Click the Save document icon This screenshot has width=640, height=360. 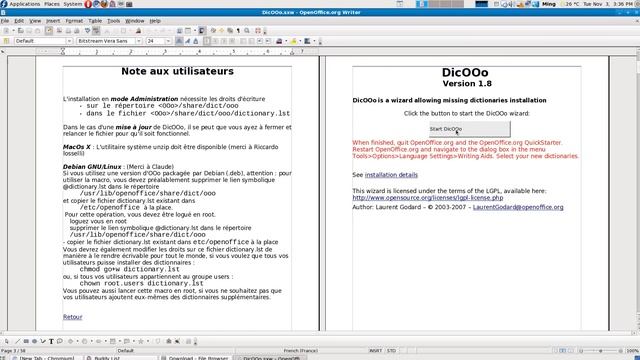[29, 31]
